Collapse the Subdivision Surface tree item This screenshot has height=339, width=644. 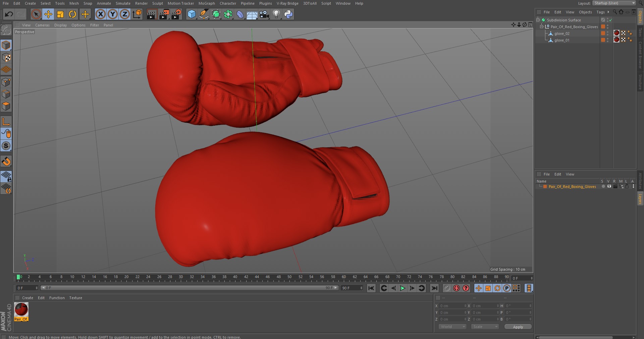pyautogui.click(x=538, y=20)
